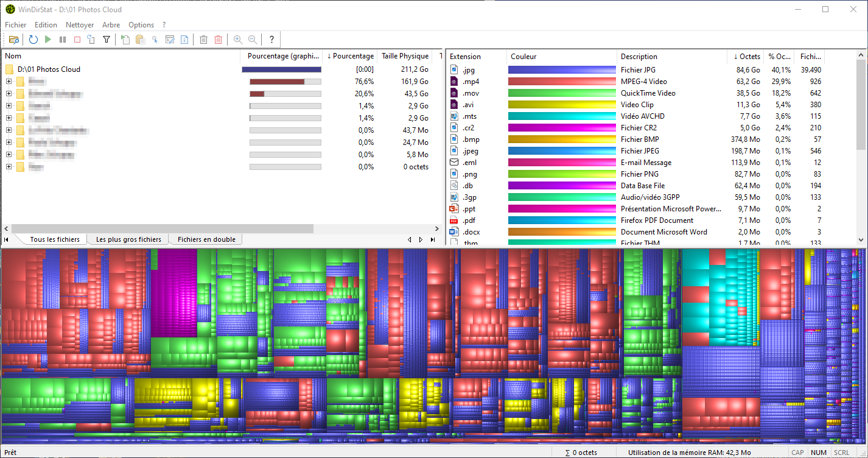Switch to Fichiers en double tab
868x458 pixels.
(x=206, y=239)
